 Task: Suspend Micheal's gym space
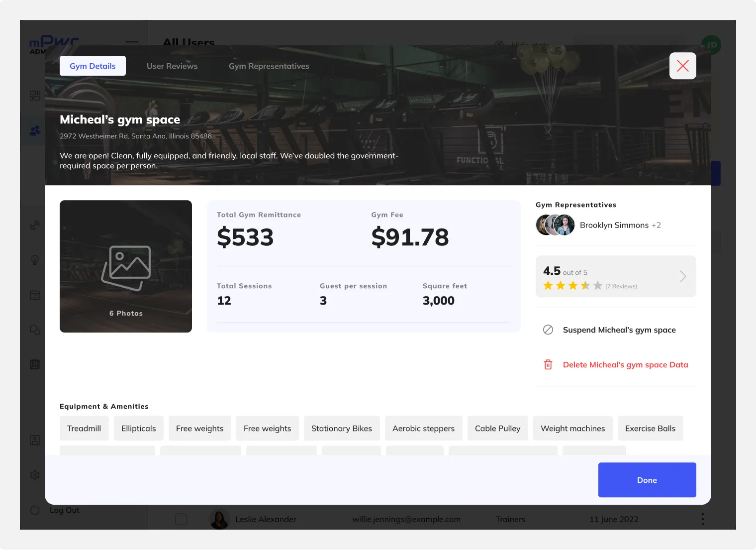619,330
